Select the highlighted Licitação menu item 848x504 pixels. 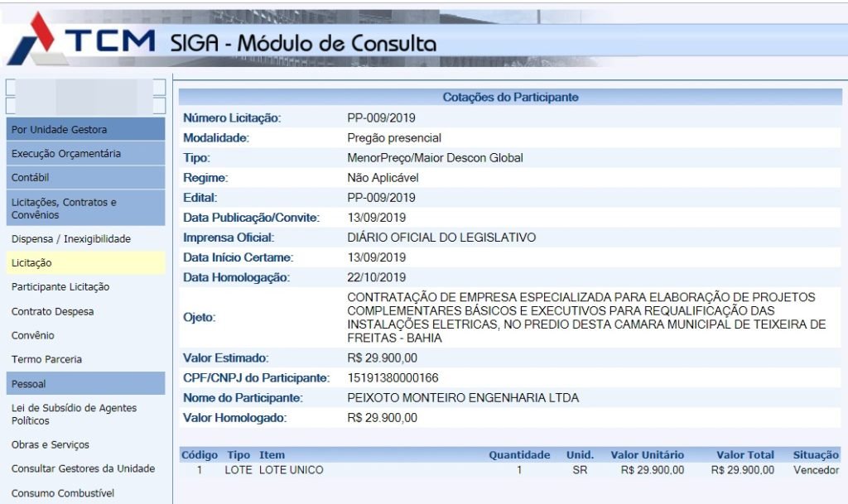tap(31, 262)
